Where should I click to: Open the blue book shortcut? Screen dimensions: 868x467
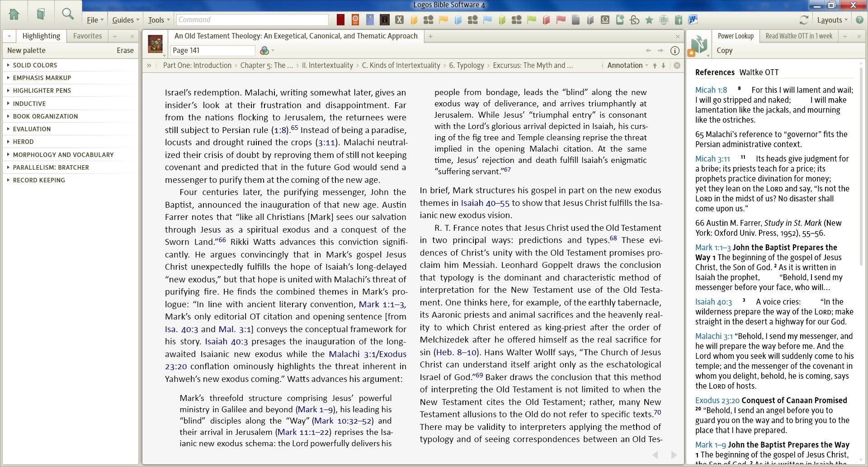[458, 20]
